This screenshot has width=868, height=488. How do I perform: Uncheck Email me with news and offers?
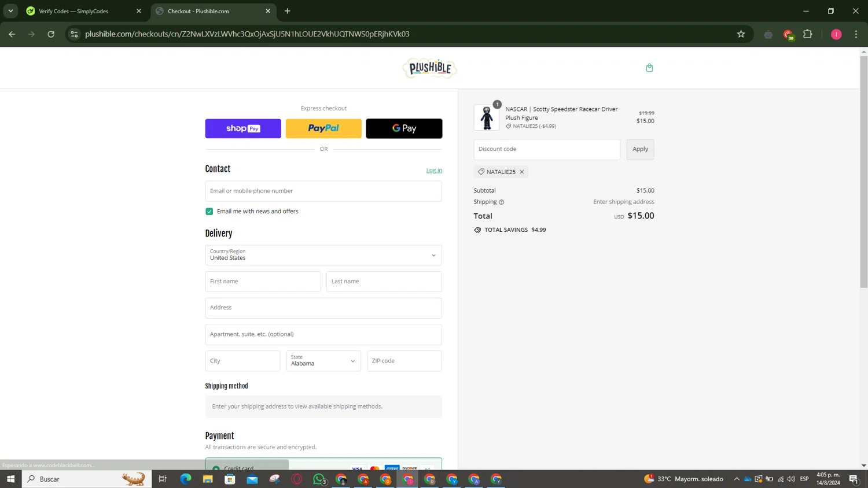point(209,212)
